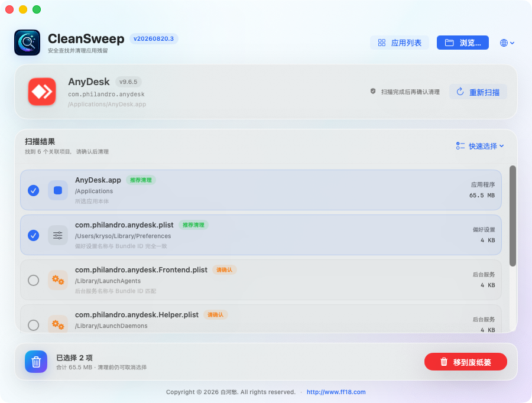The width and height of the screenshot is (532, 403).
Task: Select the Helper.plist item checkbox
Action: pyautogui.click(x=33, y=325)
